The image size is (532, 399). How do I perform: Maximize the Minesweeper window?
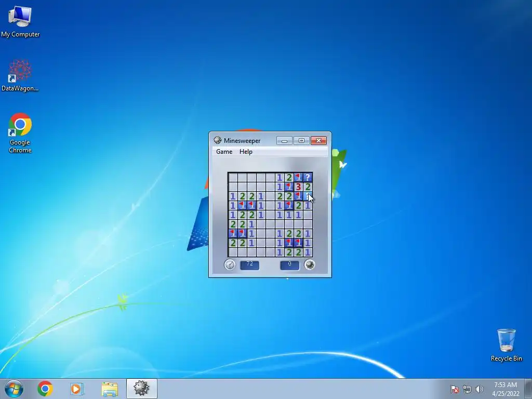[301, 140]
